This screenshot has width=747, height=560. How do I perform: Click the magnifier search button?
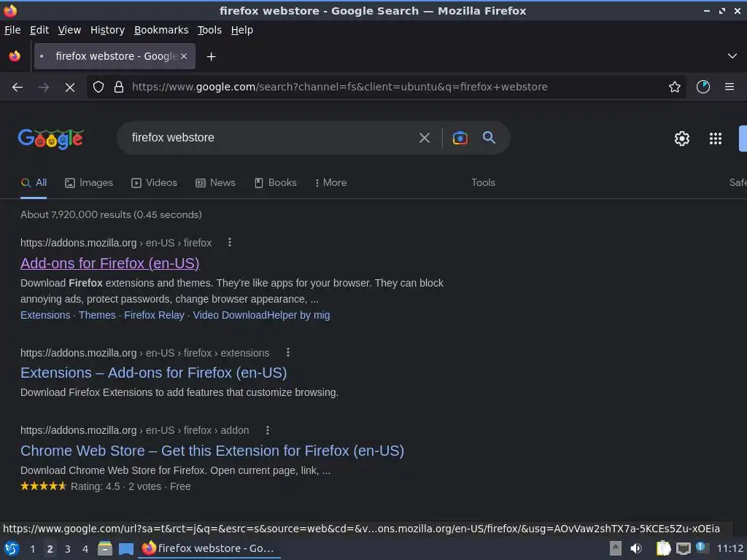click(x=489, y=138)
